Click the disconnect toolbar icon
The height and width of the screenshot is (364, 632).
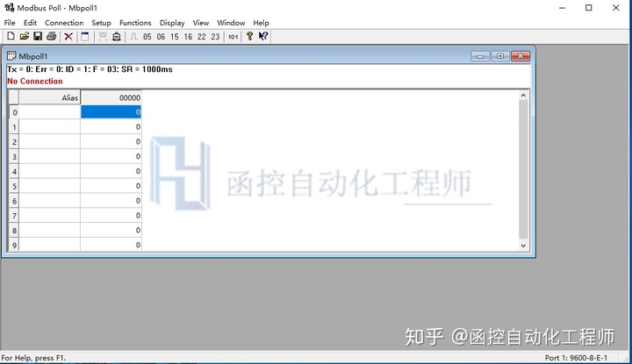click(x=117, y=37)
